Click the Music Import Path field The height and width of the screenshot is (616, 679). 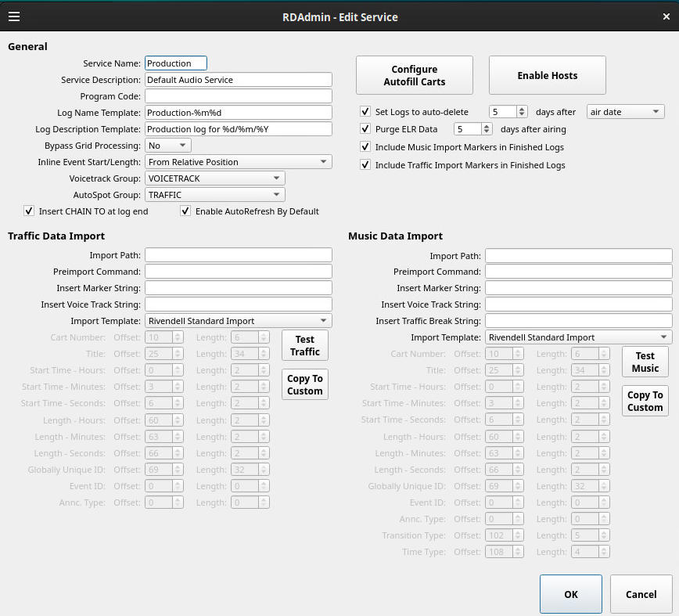tap(579, 256)
